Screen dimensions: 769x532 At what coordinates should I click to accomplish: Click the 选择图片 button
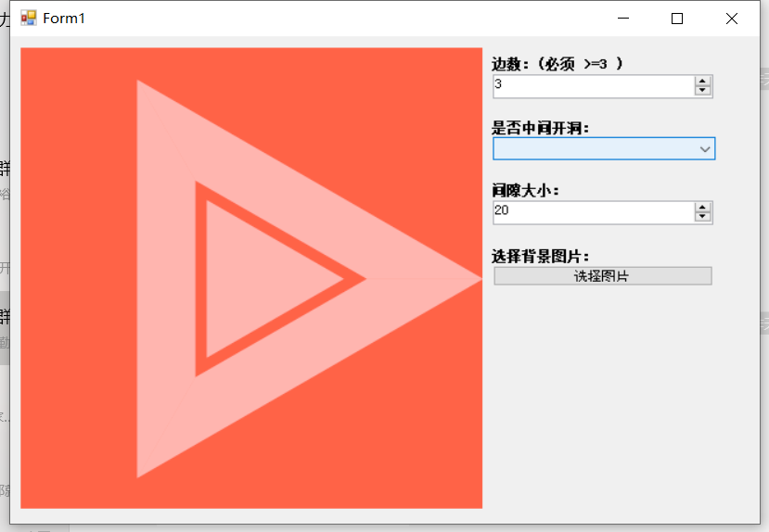click(603, 276)
